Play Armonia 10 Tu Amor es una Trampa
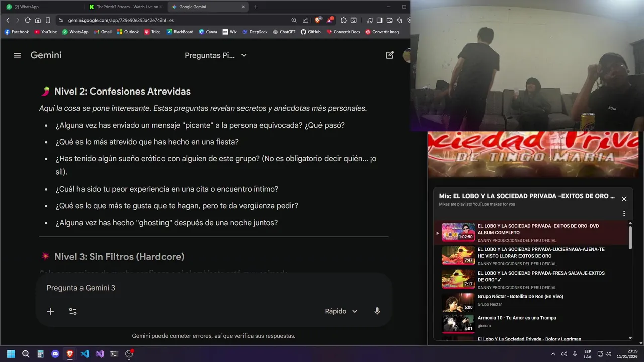 (x=531, y=323)
